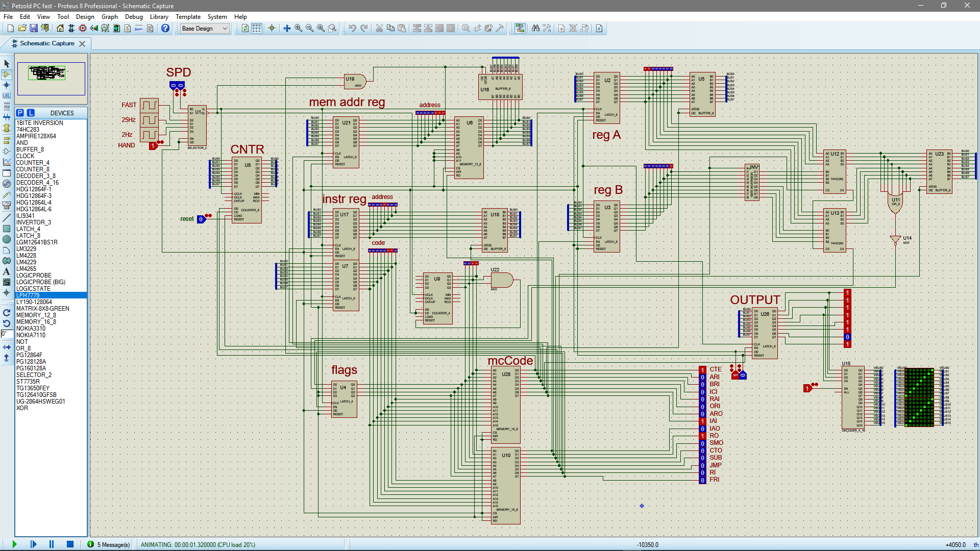Screen dimensions: 980x551
Task: Select the Buses Mode tool
Action: click(x=7, y=117)
